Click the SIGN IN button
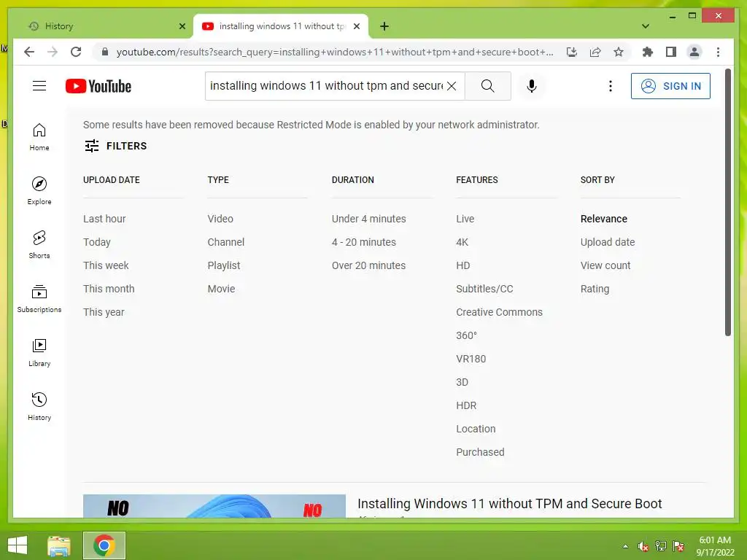This screenshot has width=747, height=560. [x=671, y=86]
